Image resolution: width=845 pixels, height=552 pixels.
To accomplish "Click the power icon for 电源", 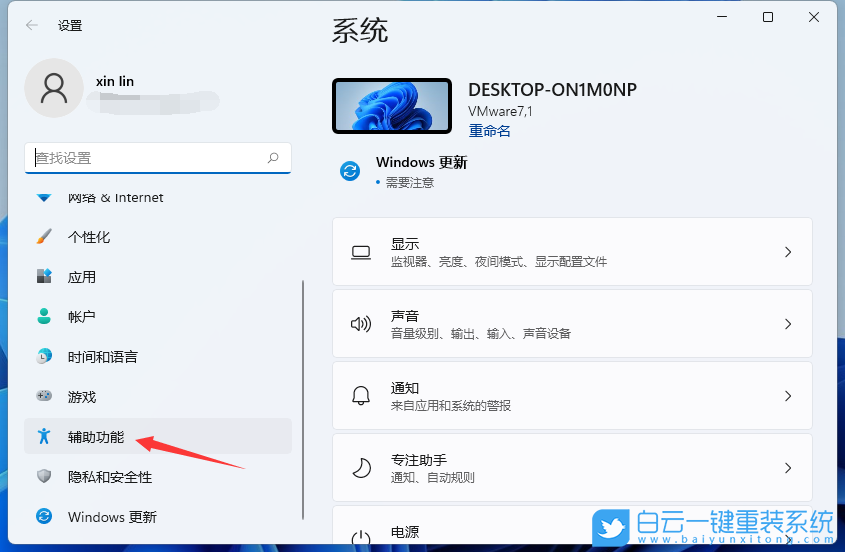I will point(361,539).
